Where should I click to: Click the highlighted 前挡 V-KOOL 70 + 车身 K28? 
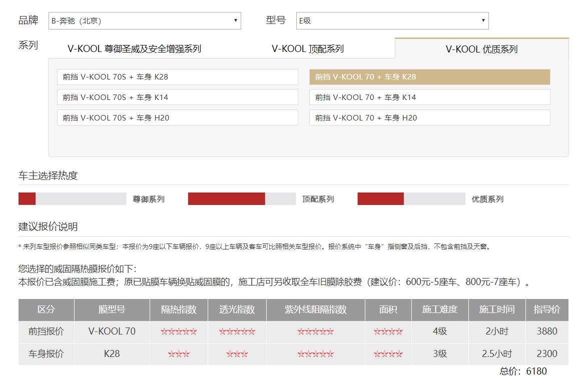pos(429,77)
